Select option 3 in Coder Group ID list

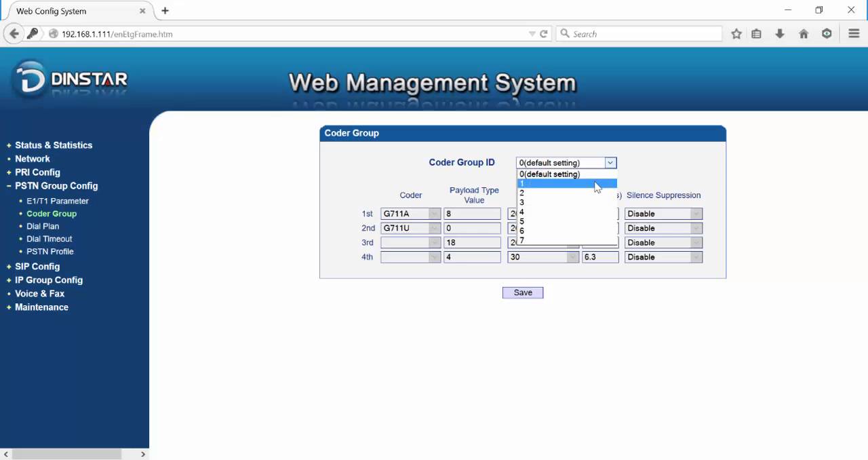pos(567,203)
